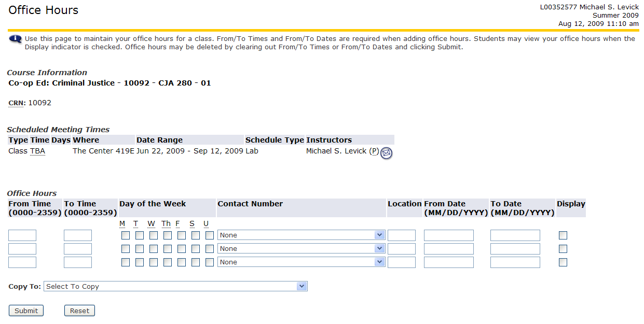Check Sunday box in third office hours row
The width and height of the screenshot is (644, 324).
210,262
